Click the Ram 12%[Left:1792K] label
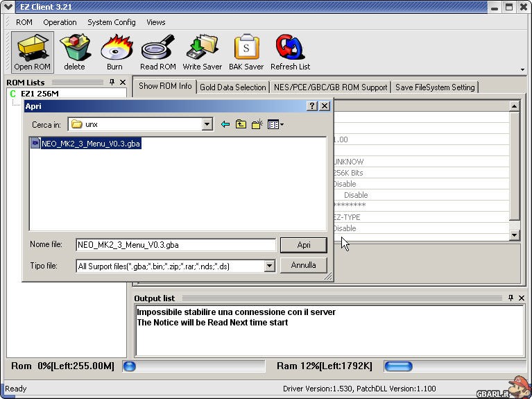The height and width of the screenshot is (399, 532). click(x=325, y=366)
